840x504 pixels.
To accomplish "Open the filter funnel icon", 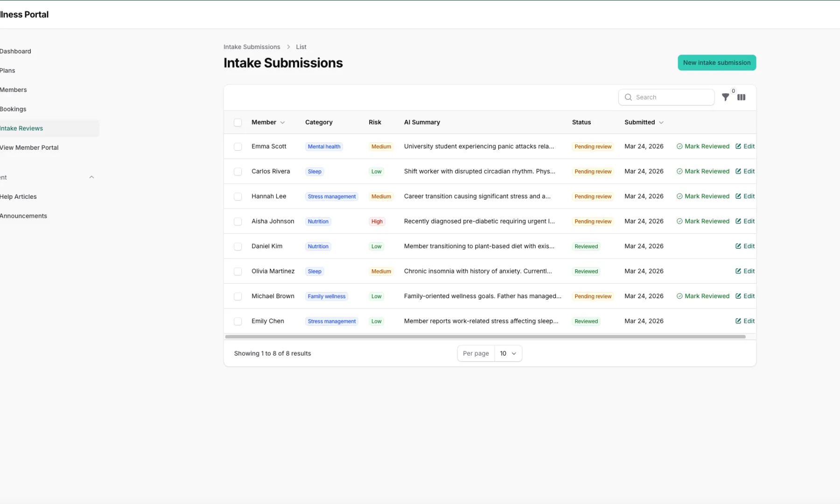I will pyautogui.click(x=726, y=97).
